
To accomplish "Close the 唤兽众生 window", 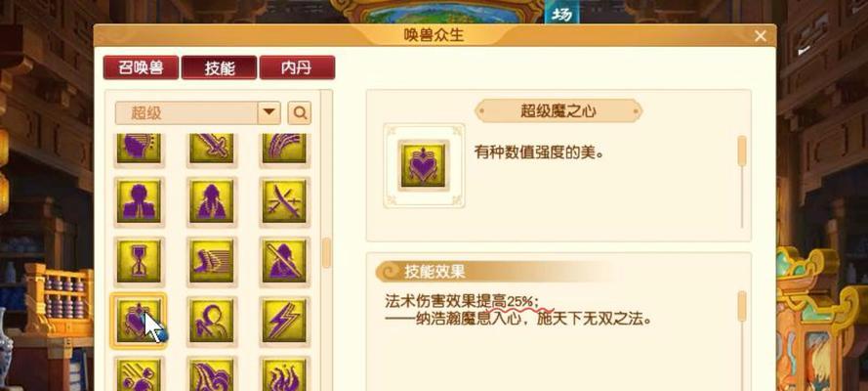I will click(x=760, y=36).
